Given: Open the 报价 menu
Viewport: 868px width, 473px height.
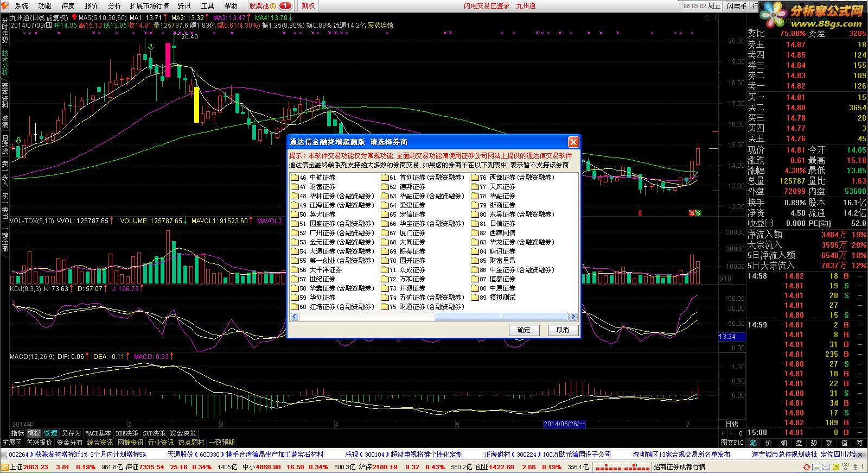Looking at the screenshot, I should tap(92, 6).
